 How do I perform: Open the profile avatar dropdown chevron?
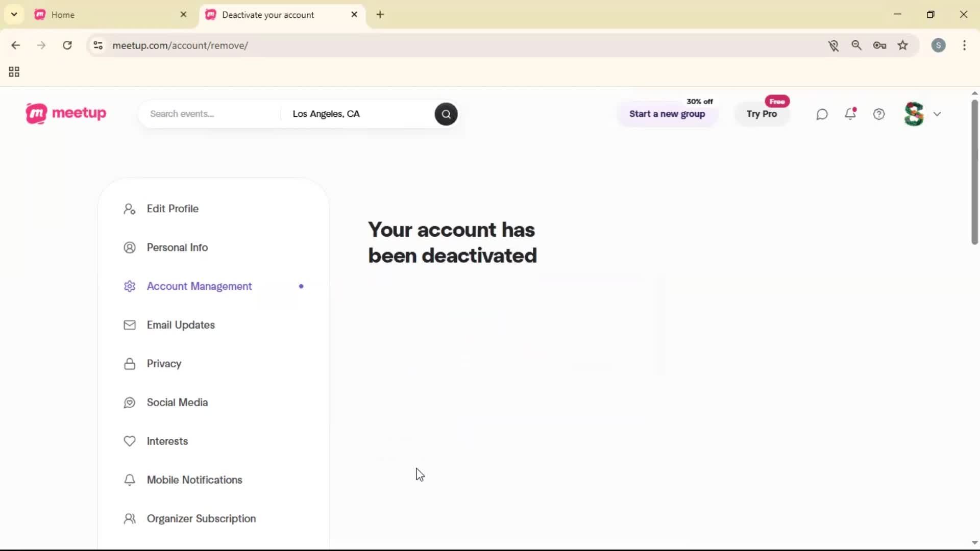tap(938, 114)
